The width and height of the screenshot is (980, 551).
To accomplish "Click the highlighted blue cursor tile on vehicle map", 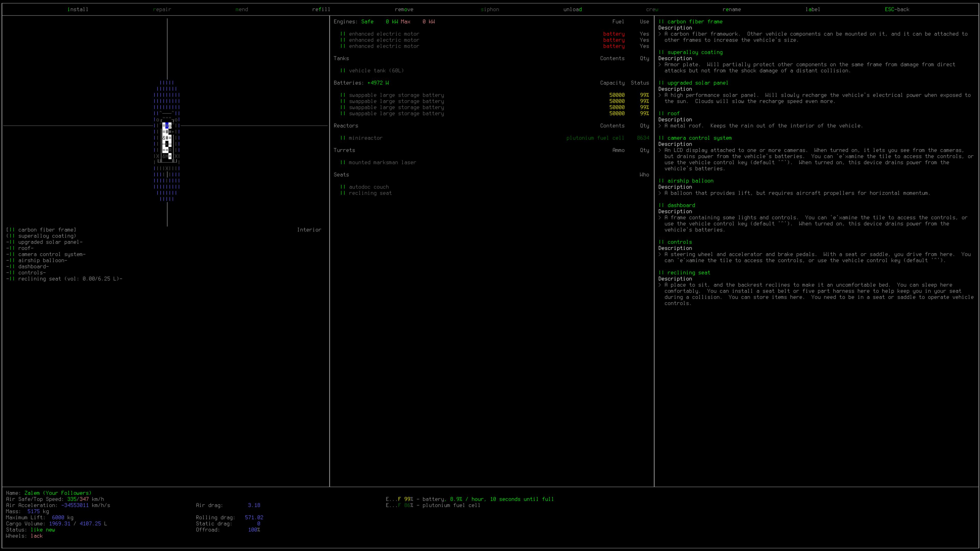I will pyautogui.click(x=167, y=126).
